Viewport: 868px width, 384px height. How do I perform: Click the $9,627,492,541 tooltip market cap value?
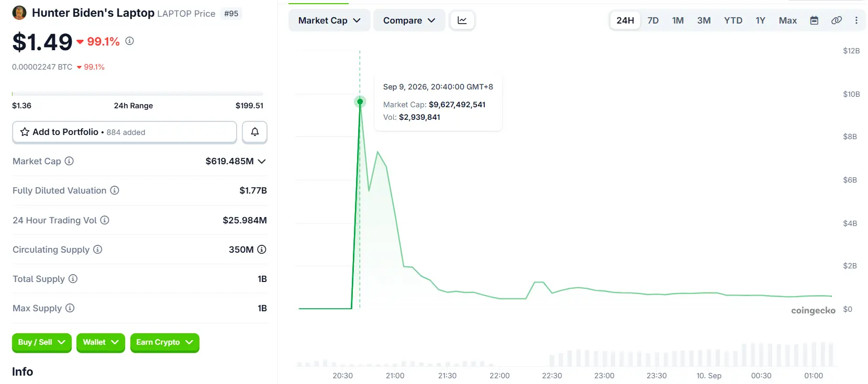(x=457, y=105)
